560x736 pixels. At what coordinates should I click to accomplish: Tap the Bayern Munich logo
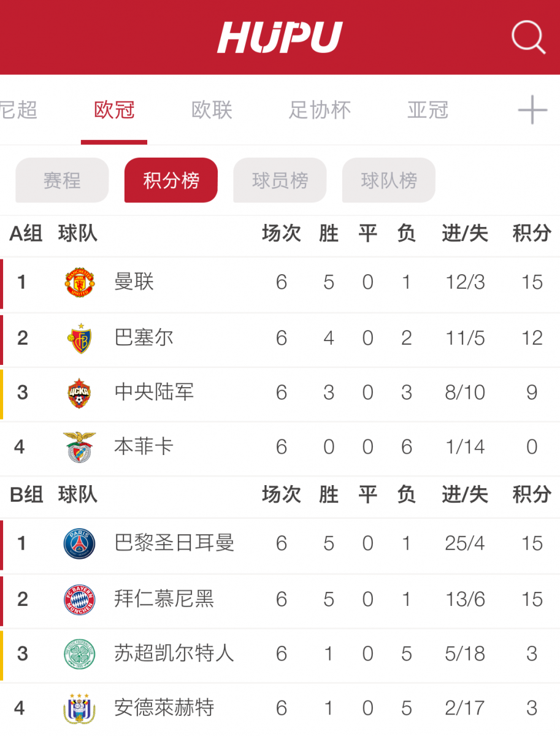(x=80, y=599)
